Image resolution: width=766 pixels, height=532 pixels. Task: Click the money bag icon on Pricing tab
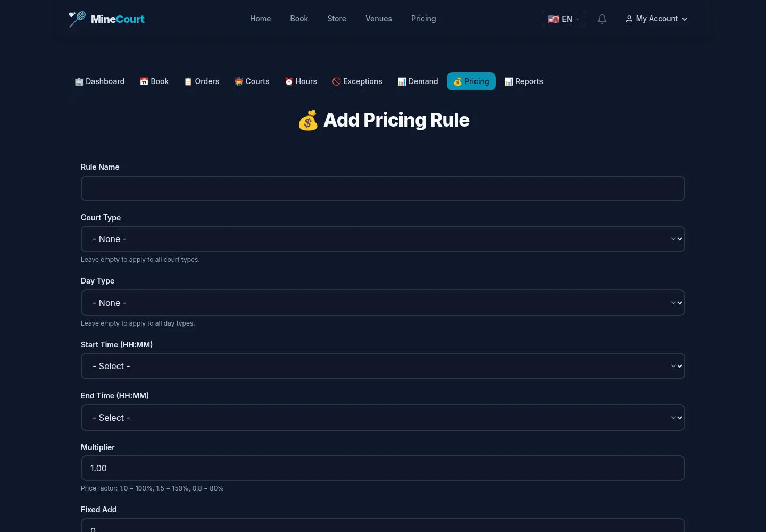tap(457, 81)
